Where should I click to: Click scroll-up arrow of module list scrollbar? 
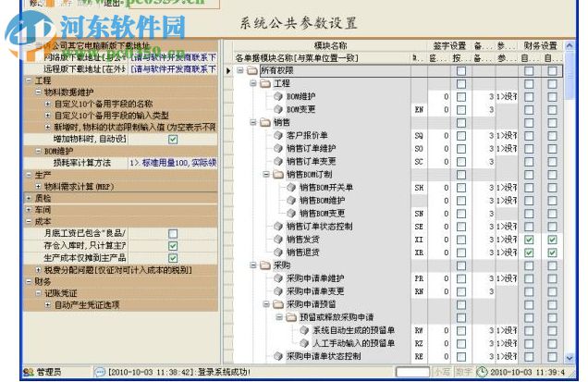[570, 45]
